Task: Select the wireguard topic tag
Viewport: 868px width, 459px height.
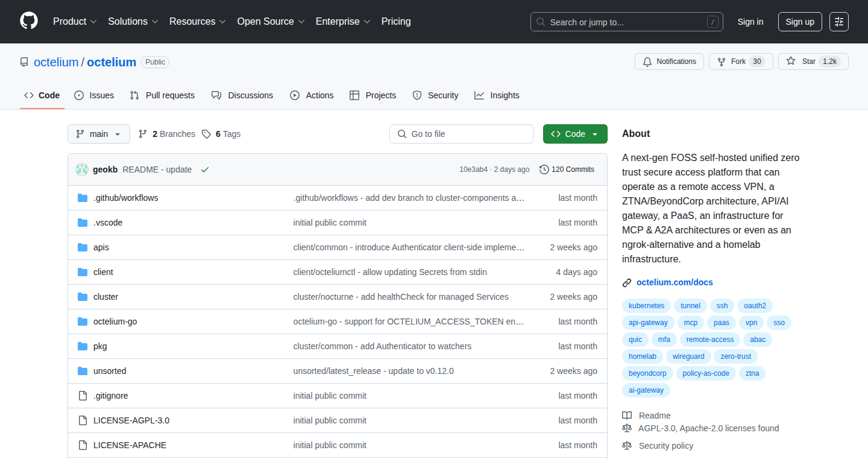Action: [x=688, y=356]
